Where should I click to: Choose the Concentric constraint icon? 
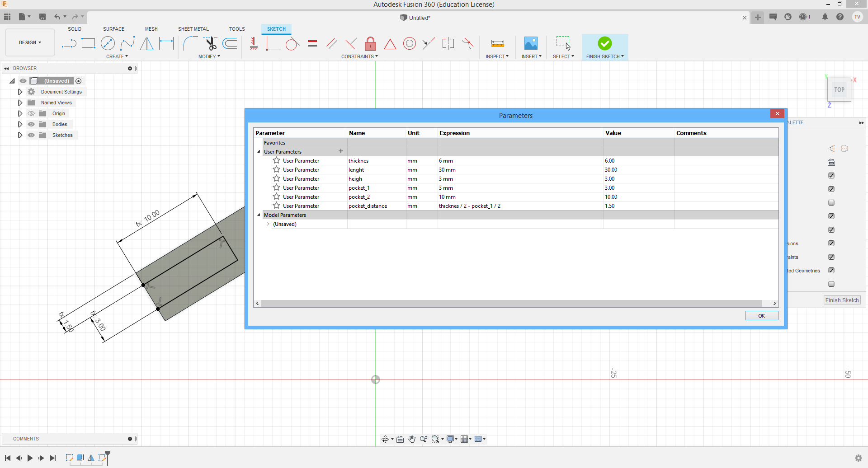coord(409,44)
